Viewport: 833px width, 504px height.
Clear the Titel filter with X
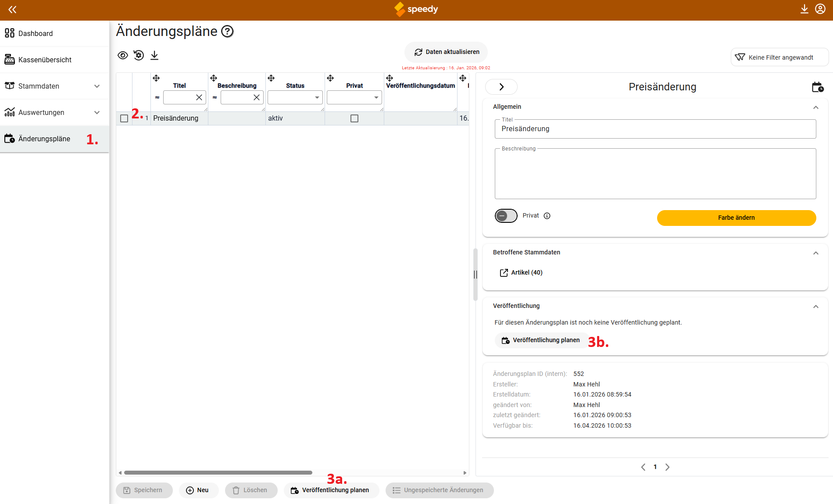199,97
